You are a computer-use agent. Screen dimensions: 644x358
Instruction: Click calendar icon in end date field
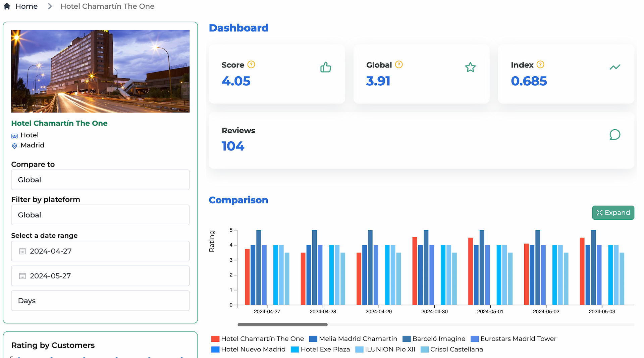[22, 276]
